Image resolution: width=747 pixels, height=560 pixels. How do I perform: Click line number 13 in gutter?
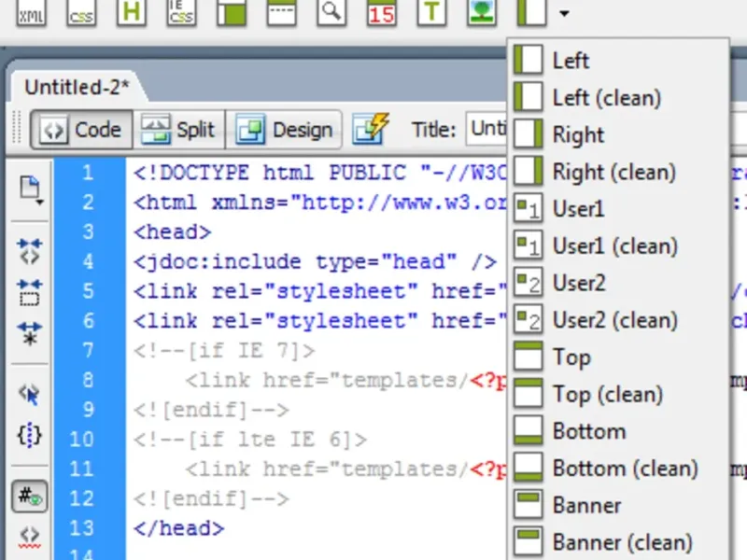tap(81, 527)
